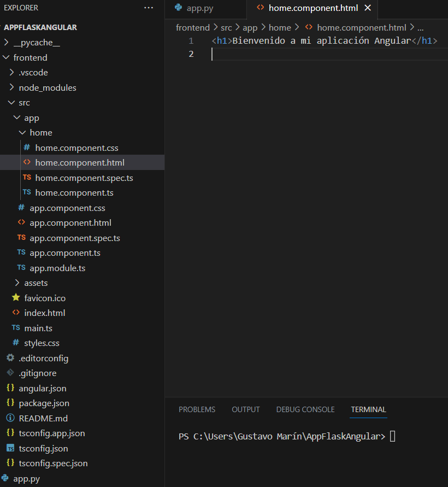Click the HTML icon beside home.component.html in tree

click(27, 162)
